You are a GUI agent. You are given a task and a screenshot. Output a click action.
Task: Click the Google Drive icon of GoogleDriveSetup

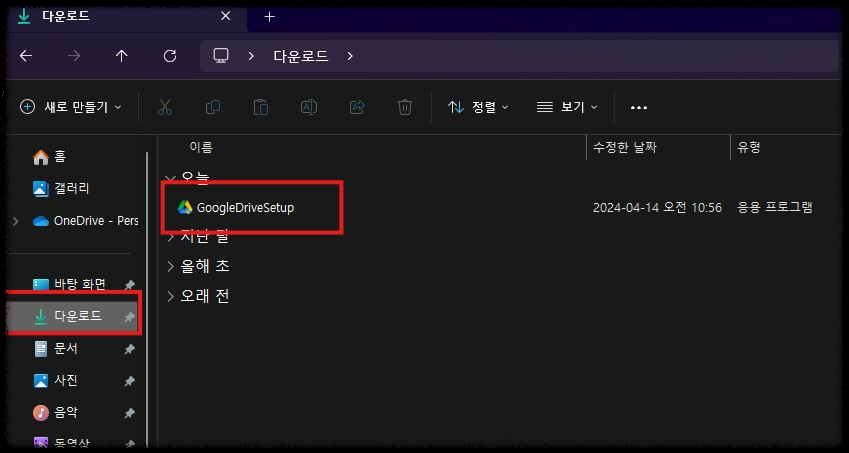[x=185, y=207]
